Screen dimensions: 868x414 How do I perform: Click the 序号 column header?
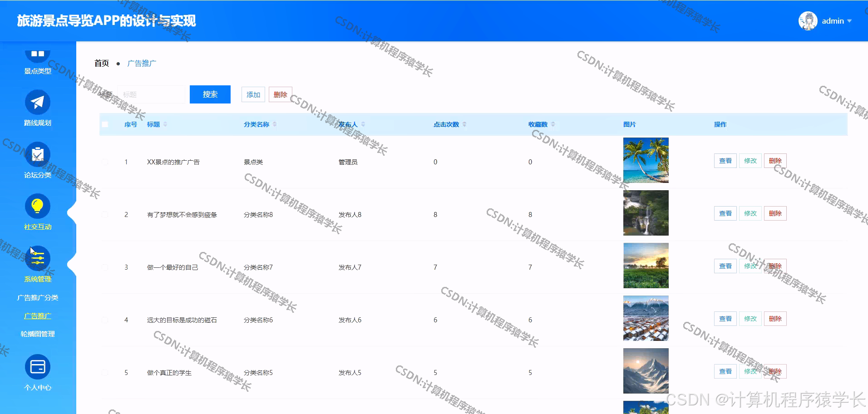point(131,124)
